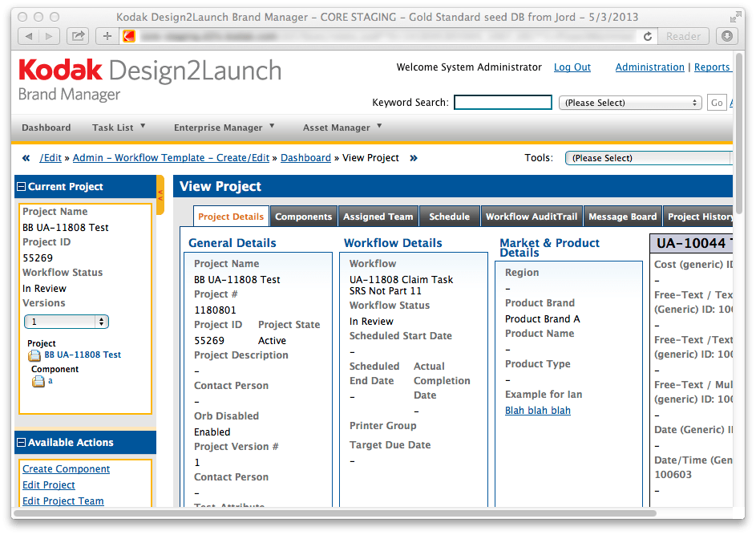Open the Enterprise Manager menu
Viewport: 756px width, 535px height.
[216, 127]
